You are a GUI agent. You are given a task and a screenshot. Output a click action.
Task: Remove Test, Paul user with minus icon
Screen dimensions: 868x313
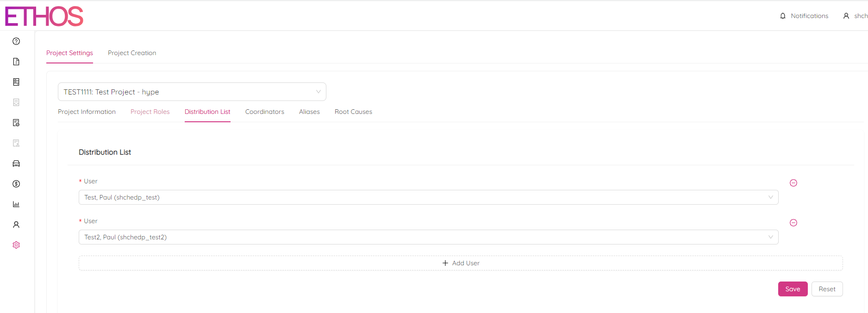point(793,183)
